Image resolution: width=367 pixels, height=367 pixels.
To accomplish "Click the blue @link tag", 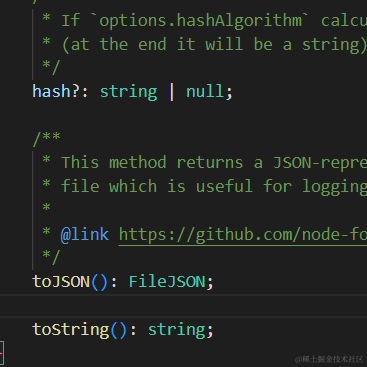I will pyautogui.click(x=85, y=235).
